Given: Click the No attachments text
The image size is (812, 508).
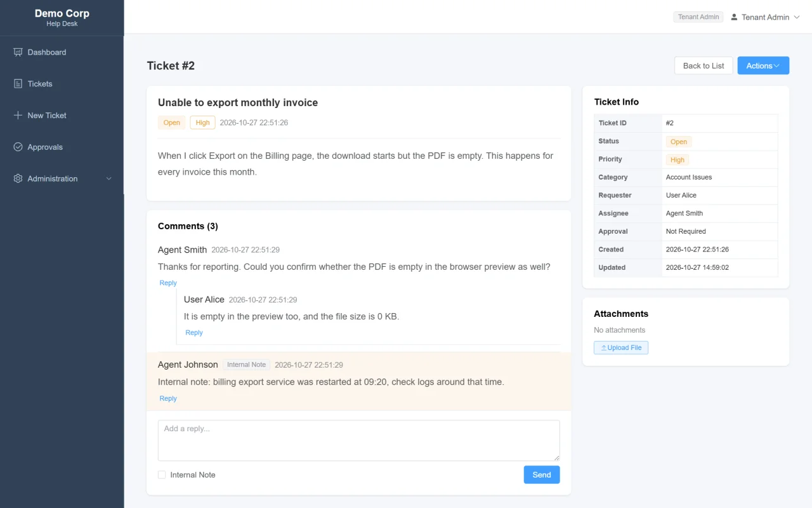Looking at the screenshot, I should [619, 330].
